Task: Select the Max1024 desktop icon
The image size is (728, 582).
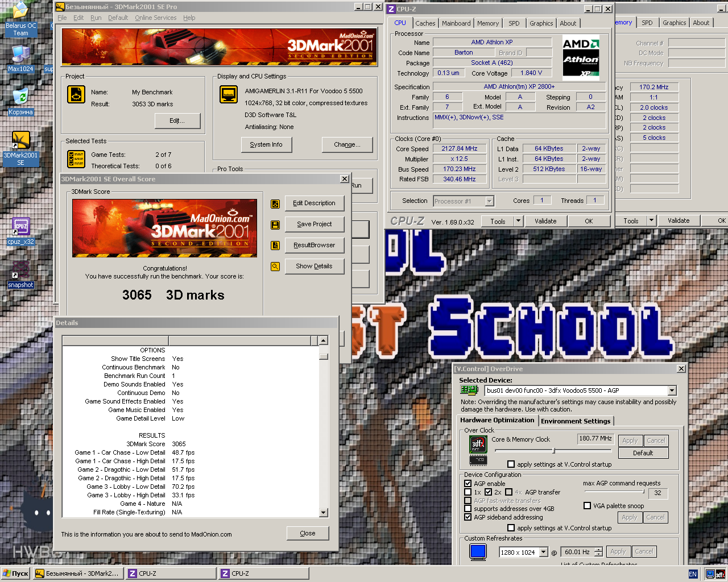Action: coord(20,59)
